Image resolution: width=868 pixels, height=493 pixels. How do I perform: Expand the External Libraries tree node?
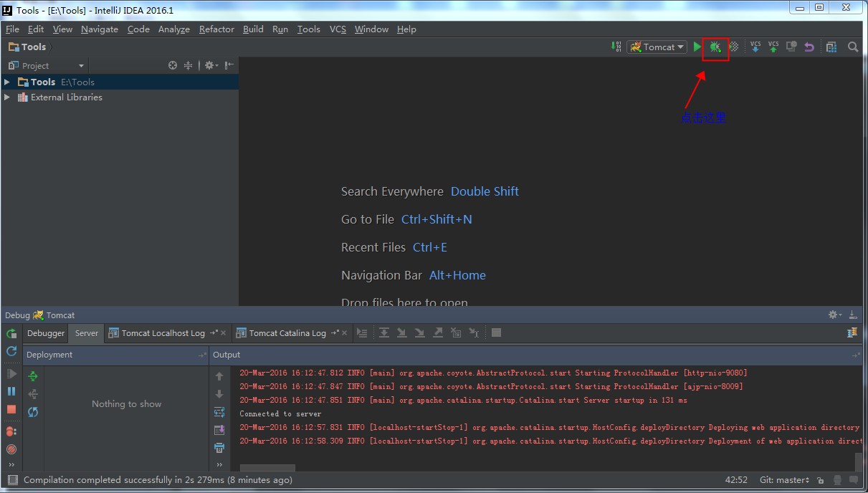pyautogui.click(x=7, y=97)
